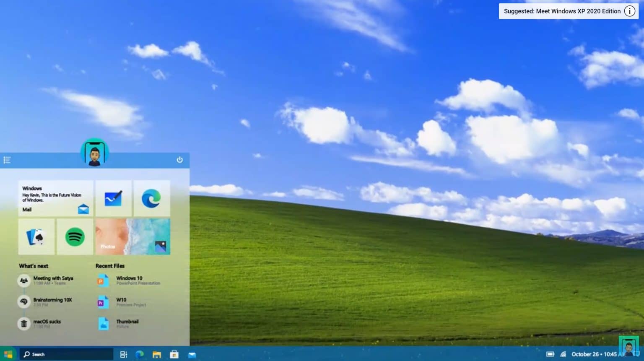Click the Kevin avatar atop the Start menu
The width and height of the screenshot is (644, 361).
(x=95, y=152)
